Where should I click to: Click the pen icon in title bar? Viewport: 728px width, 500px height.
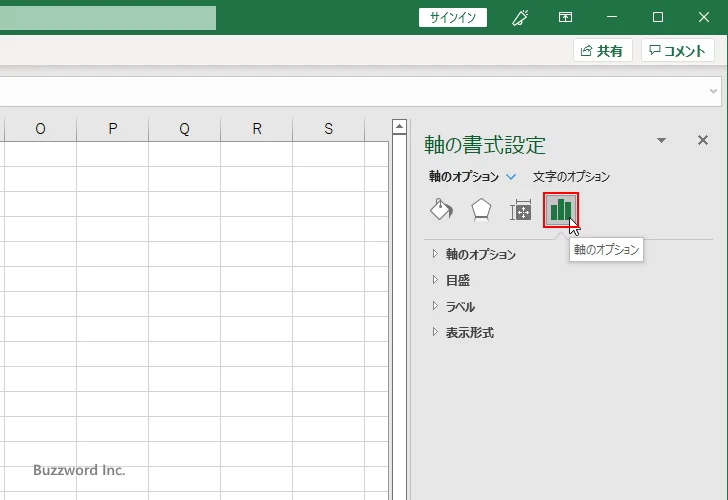pyautogui.click(x=520, y=17)
